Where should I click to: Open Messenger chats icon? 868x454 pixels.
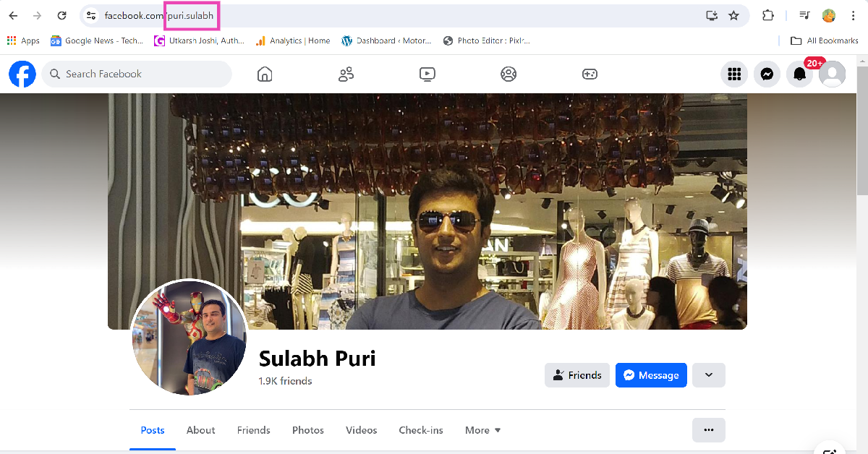tap(767, 74)
